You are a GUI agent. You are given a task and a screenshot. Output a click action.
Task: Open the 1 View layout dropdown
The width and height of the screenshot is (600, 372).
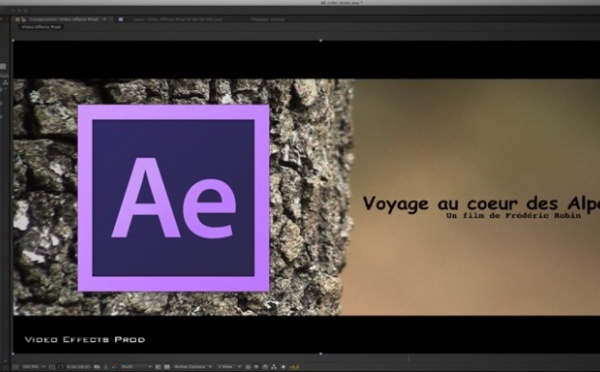(x=230, y=367)
